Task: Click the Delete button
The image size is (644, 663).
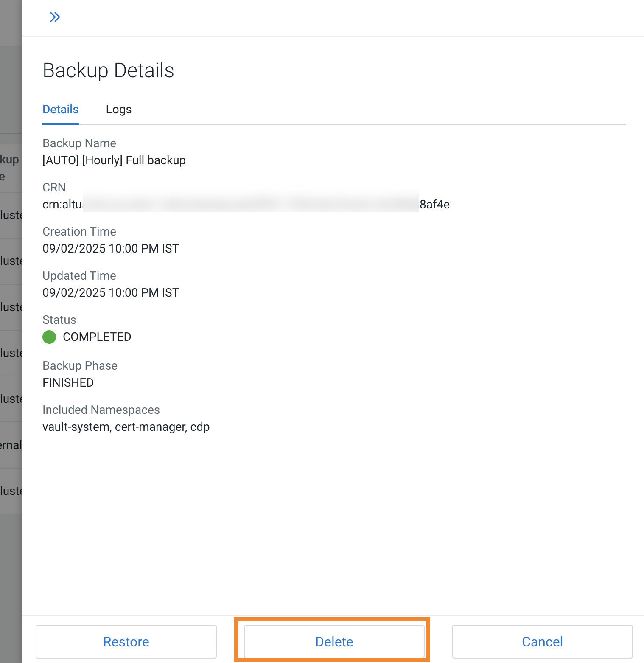Action: click(333, 642)
